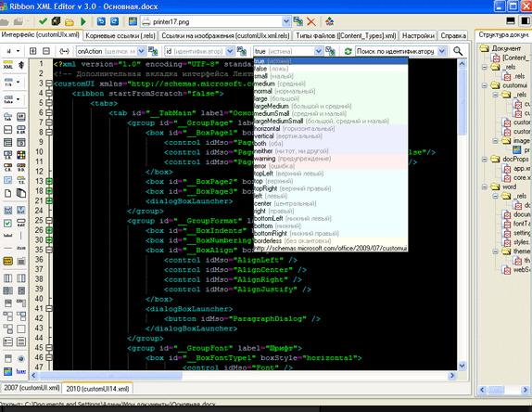Switch to Типы файлов tab
The height and width of the screenshot is (412, 532).
click(x=346, y=35)
